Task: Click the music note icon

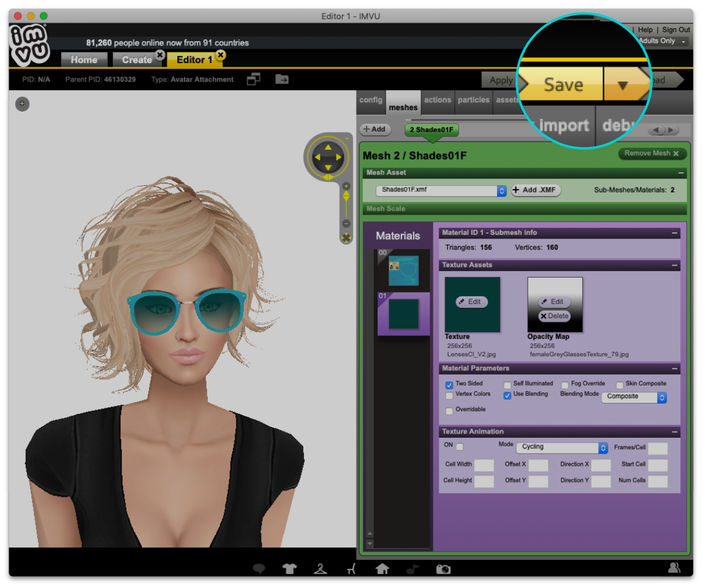Action: coord(412,569)
